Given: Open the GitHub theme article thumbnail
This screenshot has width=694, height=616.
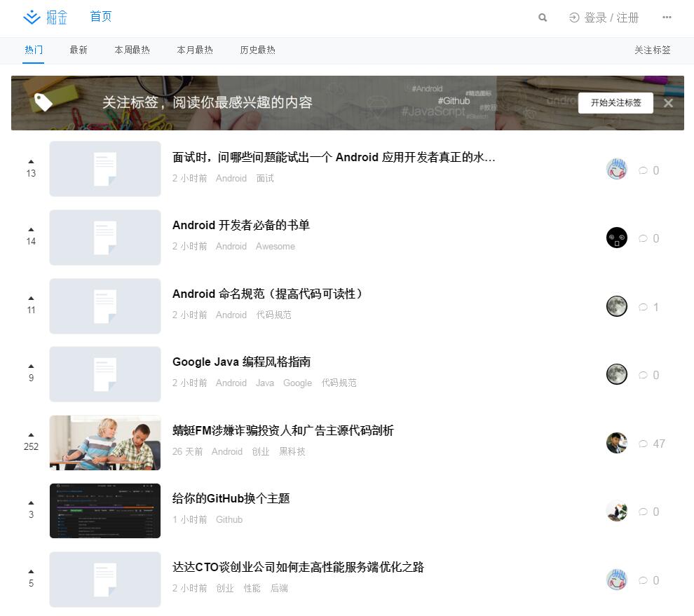Looking at the screenshot, I should click(x=105, y=511).
